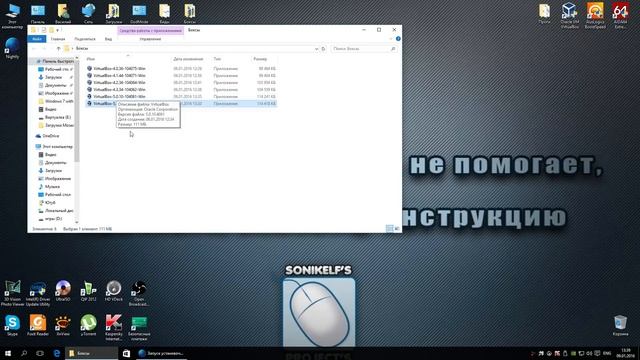640x360 pixels.
Task: Open the Windows 7 folder in sidebar
Action: point(56,101)
